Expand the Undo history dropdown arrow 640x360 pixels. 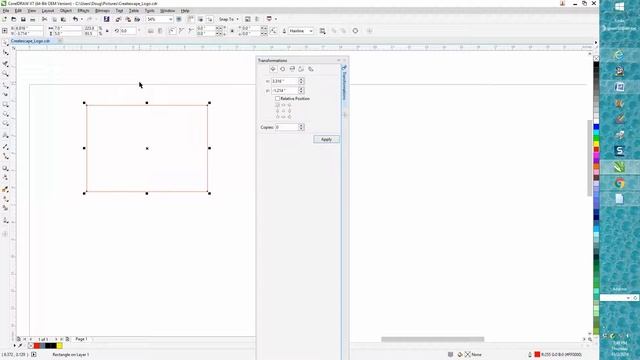coord(81,19)
